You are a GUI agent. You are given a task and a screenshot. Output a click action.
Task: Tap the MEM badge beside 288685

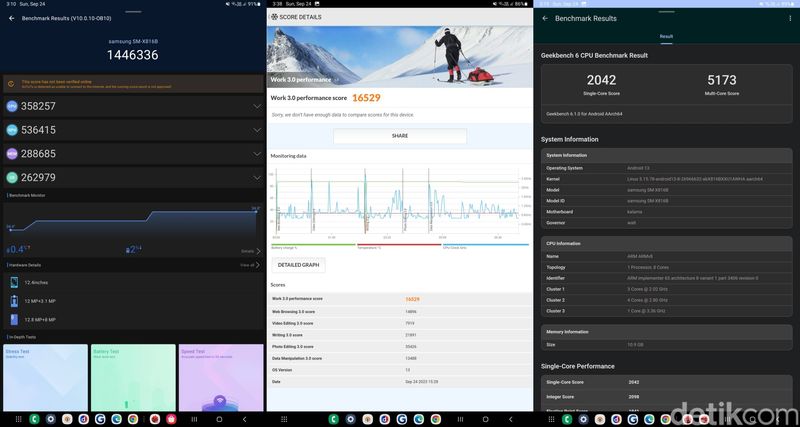12,154
